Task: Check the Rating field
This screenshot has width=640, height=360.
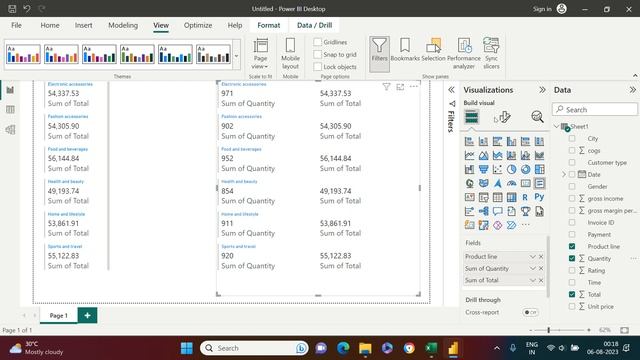Action: point(572,270)
